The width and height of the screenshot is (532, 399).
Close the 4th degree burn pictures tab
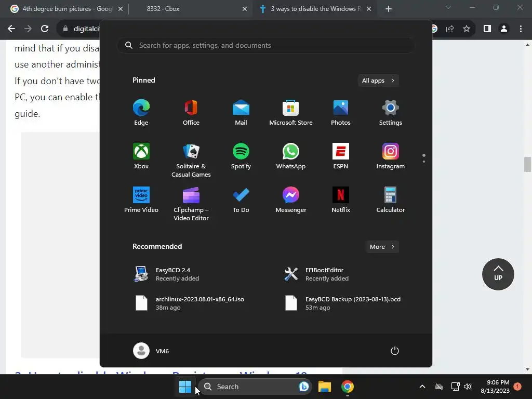coord(121,9)
